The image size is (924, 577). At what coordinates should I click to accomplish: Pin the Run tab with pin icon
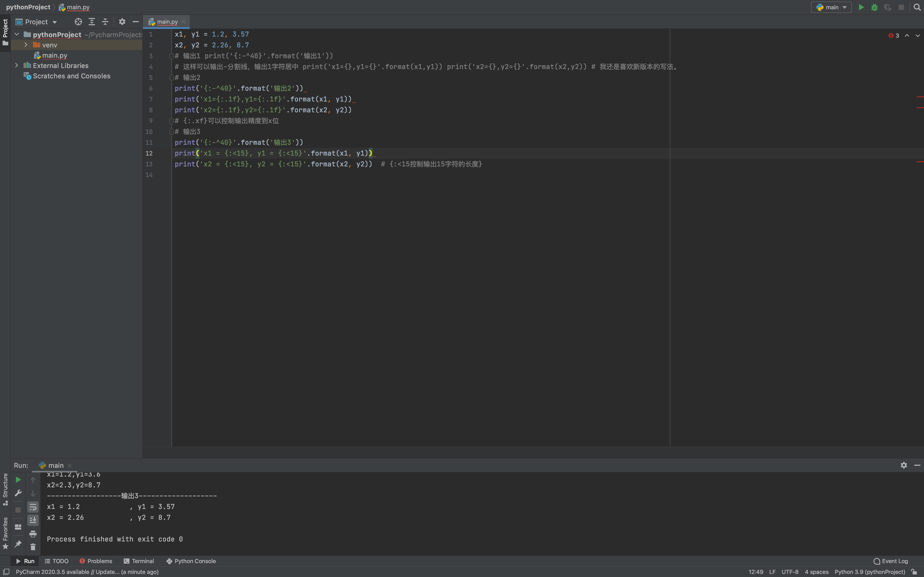[18, 544]
